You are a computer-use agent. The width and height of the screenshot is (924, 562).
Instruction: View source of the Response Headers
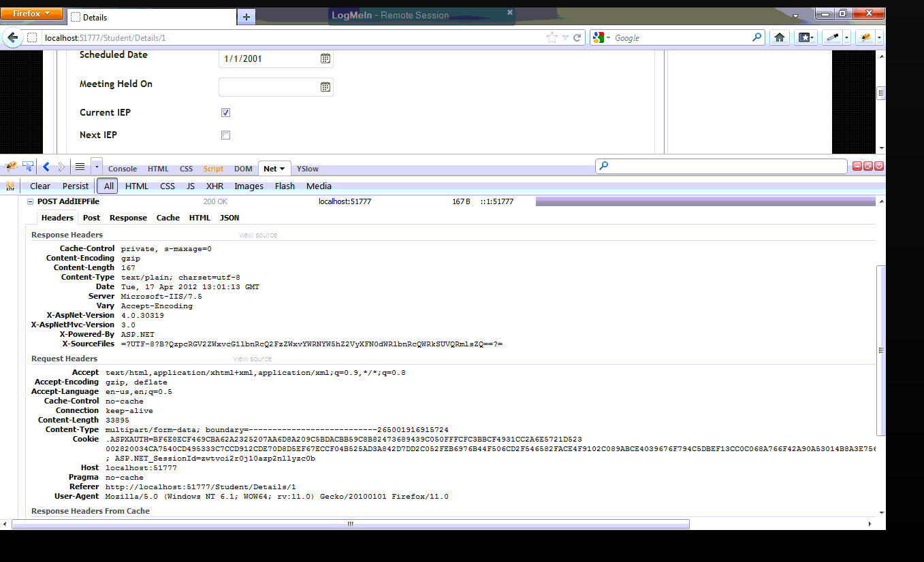(x=258, y=235)
